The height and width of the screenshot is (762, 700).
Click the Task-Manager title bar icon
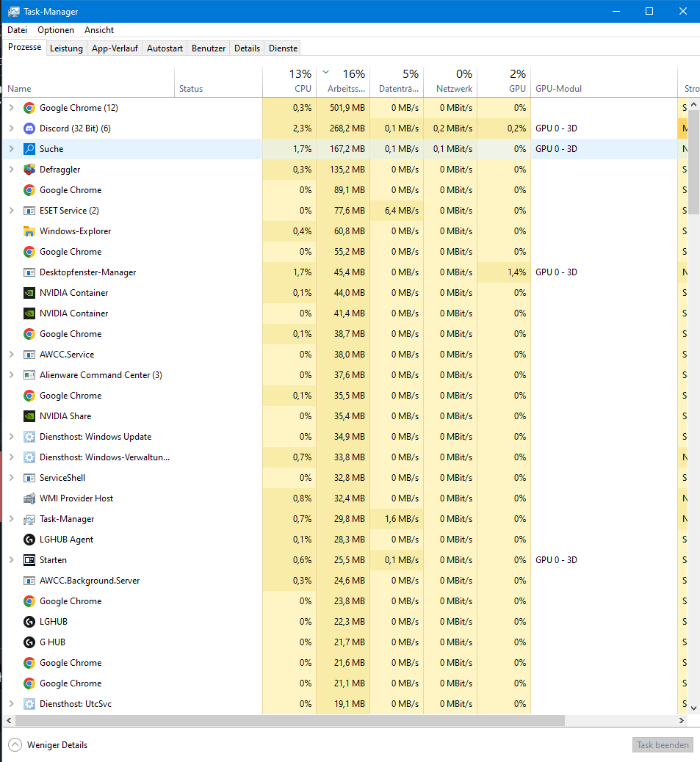(14, 11)
